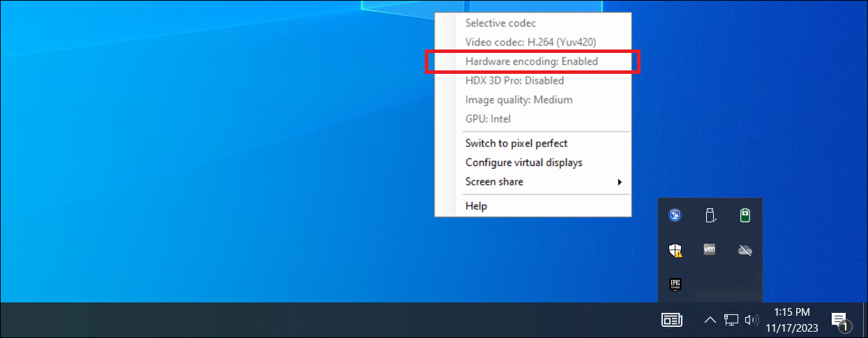
Task: Open Windows Security shield with warning
Action: point(675,249)
